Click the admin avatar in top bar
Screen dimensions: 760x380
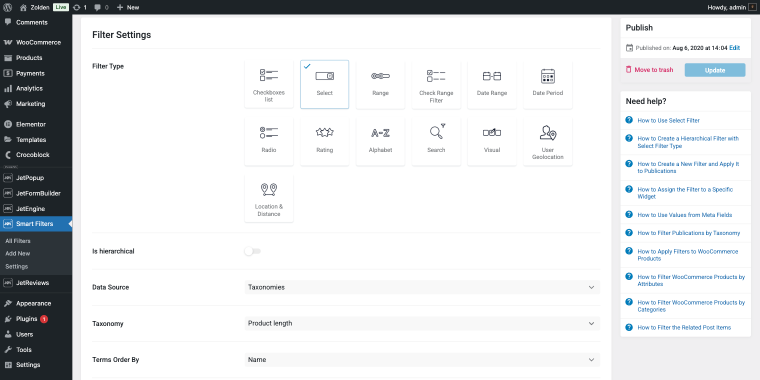coord(752,7)
